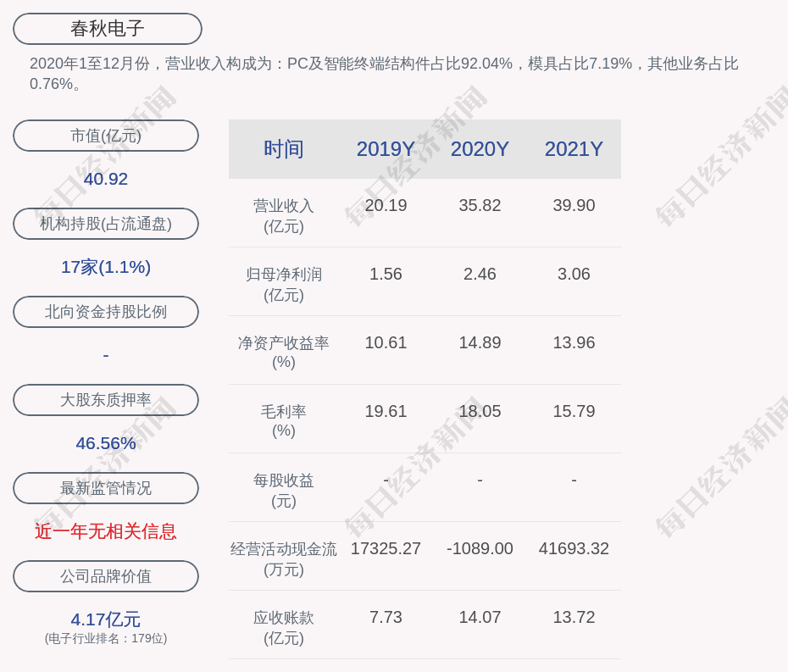Select 2021 revenue value 39.90
This screenshot has height=672, width=788.
point(574,206)
